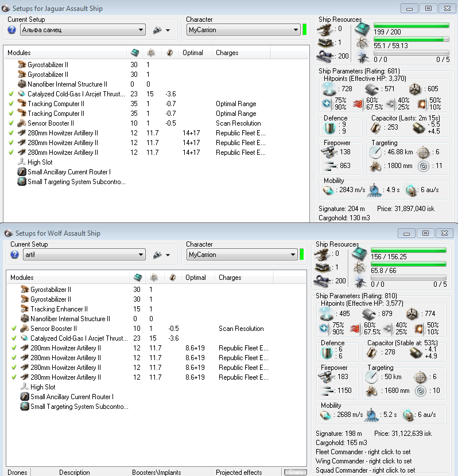
Task: Sort Jaguar modules by Charges column
Action: [x=241, y=53]
